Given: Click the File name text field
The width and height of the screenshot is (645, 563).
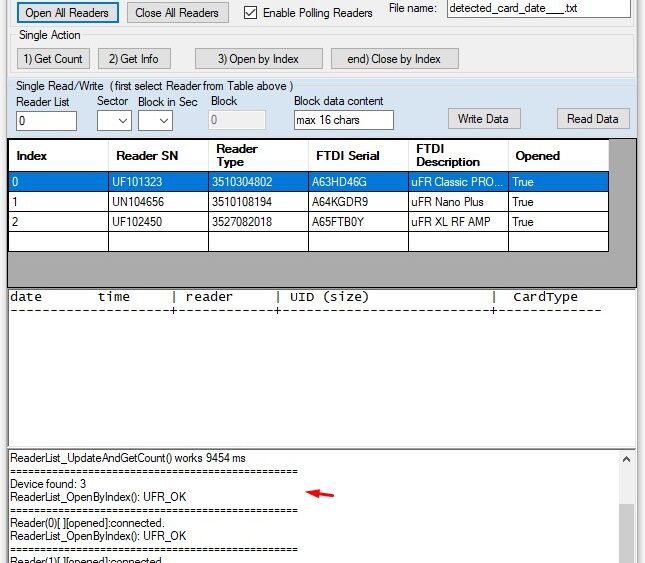Looking at the screenshot, I should 537,9.
